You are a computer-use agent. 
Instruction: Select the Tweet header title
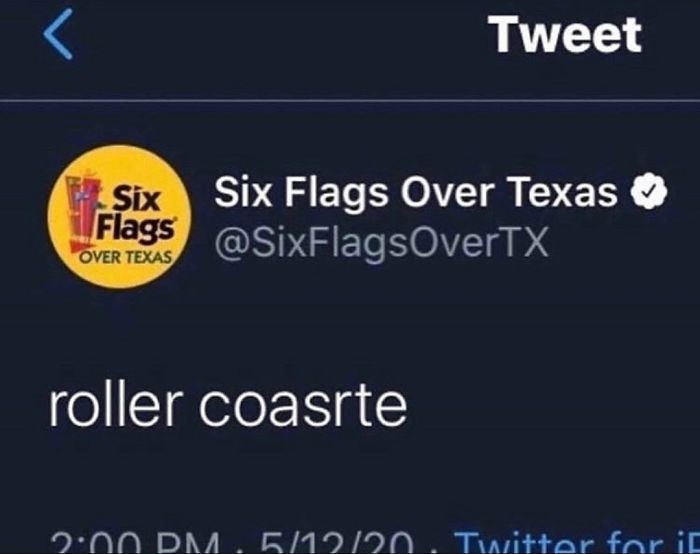click(565, 34)
